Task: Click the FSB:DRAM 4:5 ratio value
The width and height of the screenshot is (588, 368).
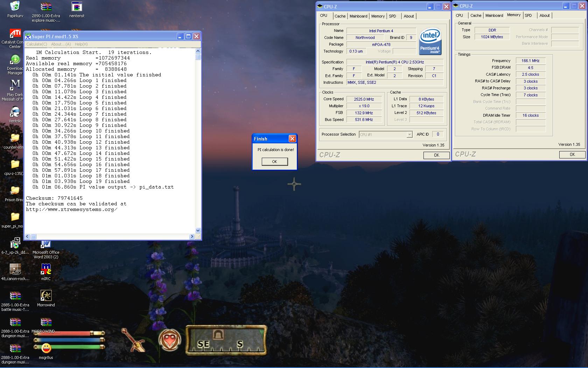Action: click(531, 68)
